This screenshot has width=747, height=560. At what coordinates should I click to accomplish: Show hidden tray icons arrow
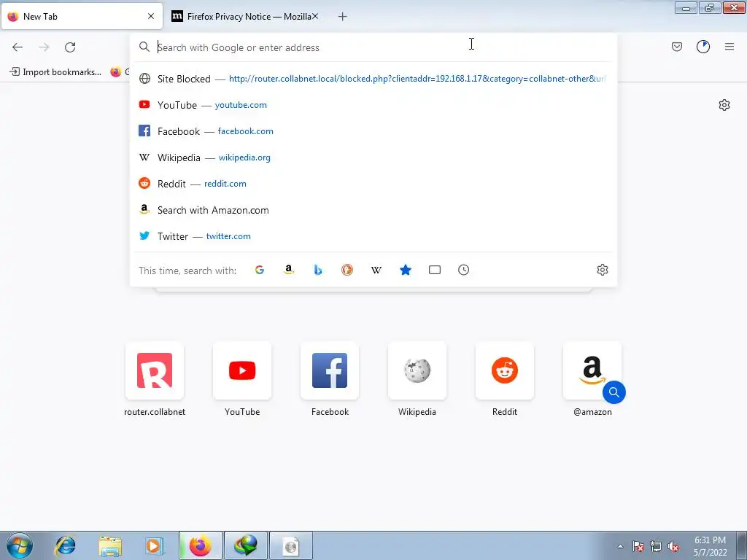click(x=620, y=546)
